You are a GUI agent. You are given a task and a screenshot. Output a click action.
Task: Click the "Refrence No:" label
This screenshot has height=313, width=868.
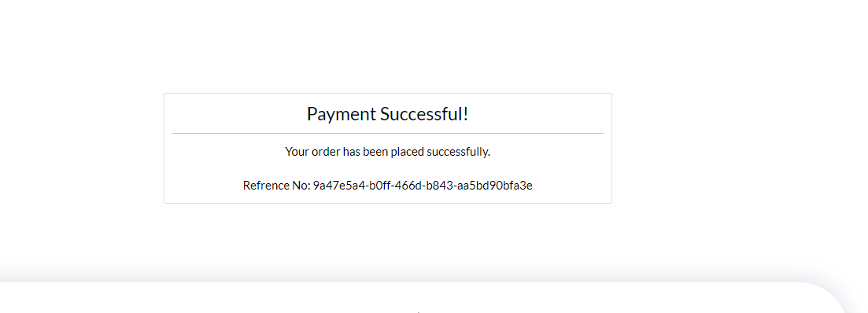point(277,186)
